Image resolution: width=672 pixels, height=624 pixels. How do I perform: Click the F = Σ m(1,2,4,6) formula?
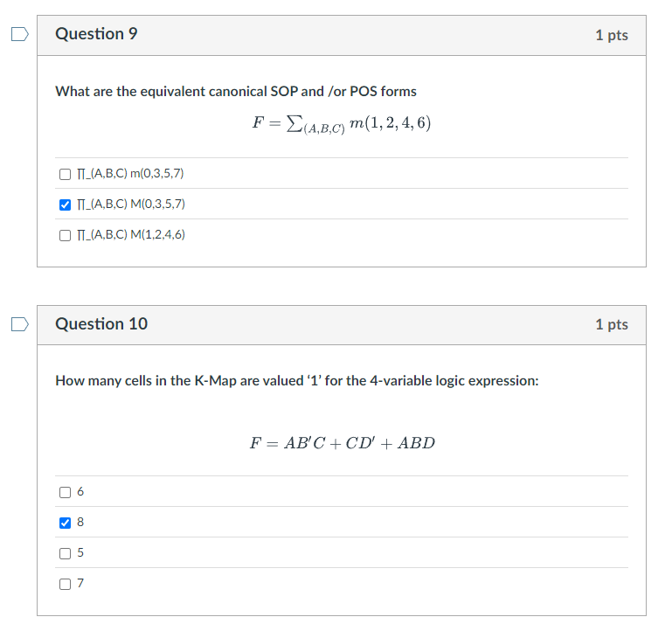coord(342,124)
